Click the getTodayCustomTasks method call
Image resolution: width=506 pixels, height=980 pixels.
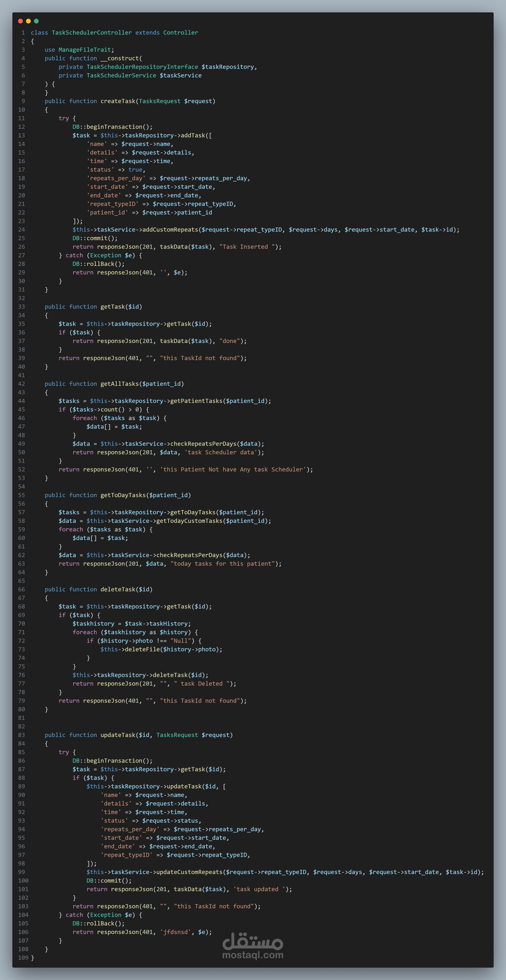[x=189, y=521]
